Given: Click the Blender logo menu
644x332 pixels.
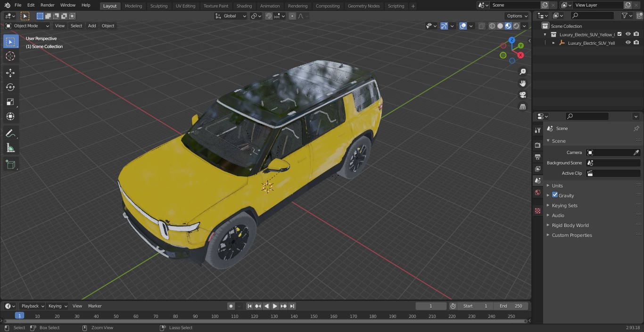Looking at the screenshot, I should pos(8,5).
